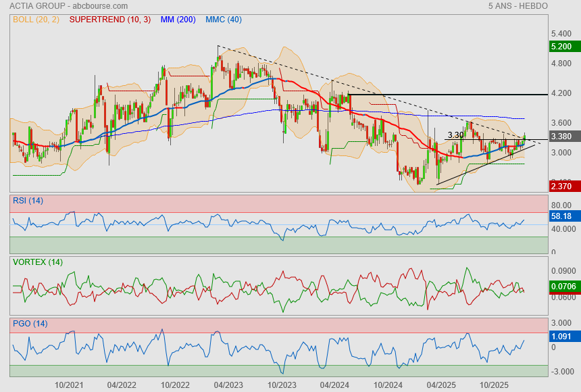The width and height of the screenshot is (581, 392).
Task: Click the 10/2023 date axis label
Action: (282, 385)
